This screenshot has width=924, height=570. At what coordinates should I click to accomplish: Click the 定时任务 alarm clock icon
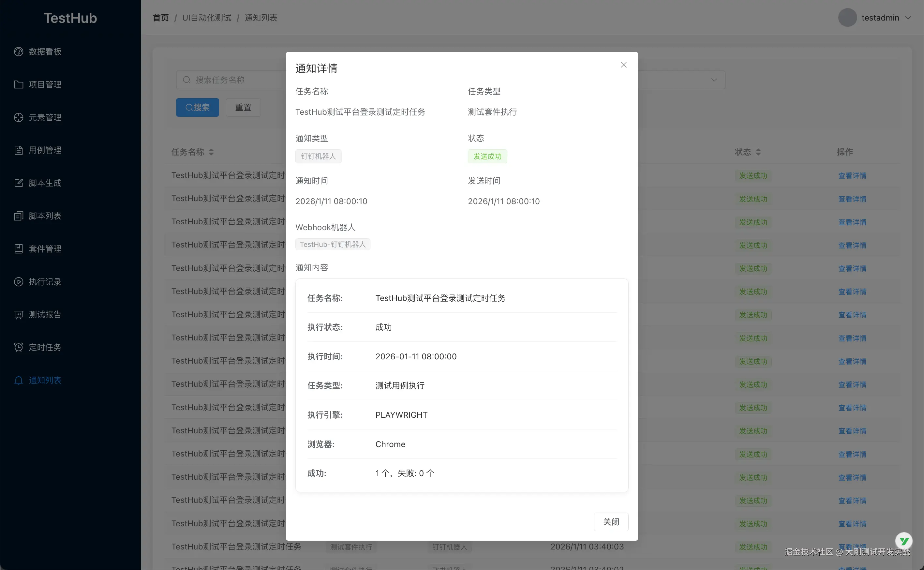pyautogui.click(x=19, y=347)
